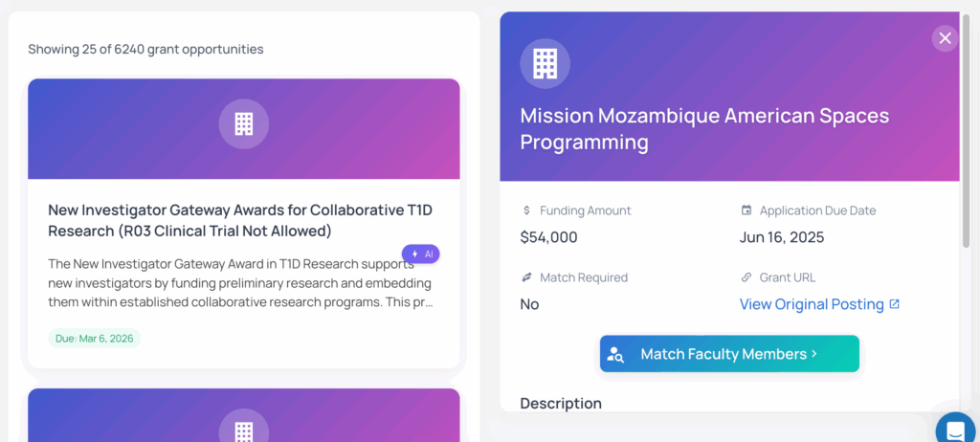Click the faculty search icon in the Match button

(615, 354)
